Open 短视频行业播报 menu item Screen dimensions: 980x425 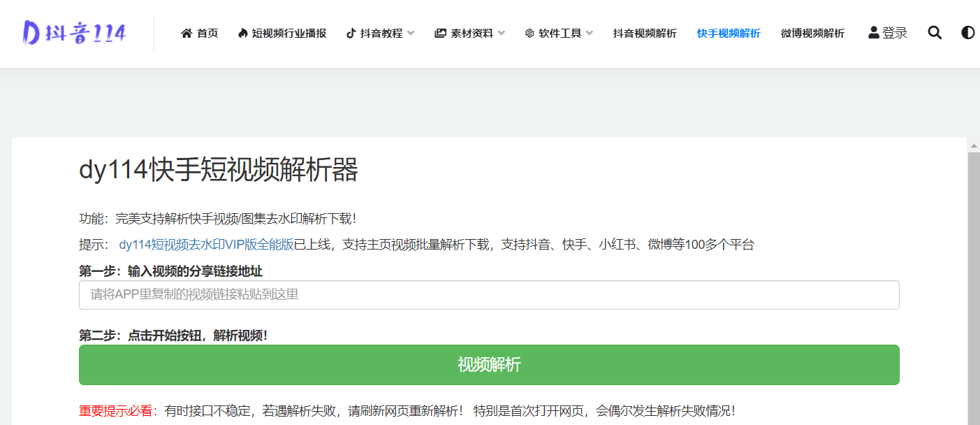282,33
